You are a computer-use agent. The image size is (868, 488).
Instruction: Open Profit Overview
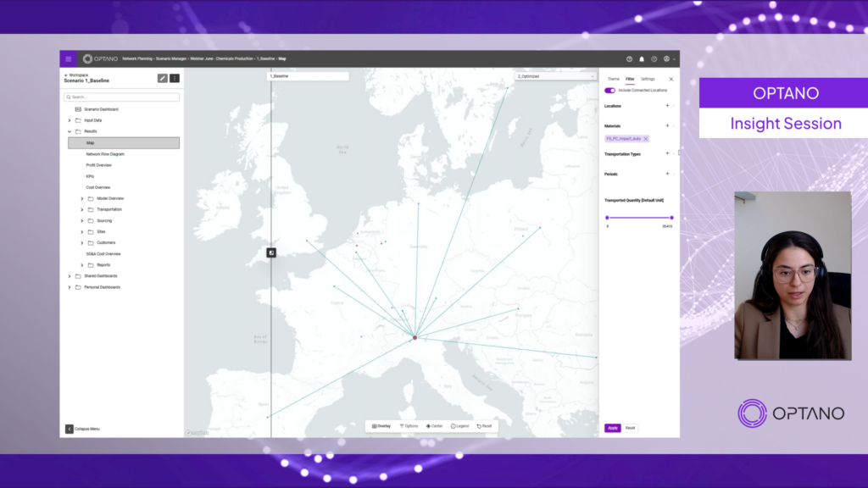click(x=98, y=165)
